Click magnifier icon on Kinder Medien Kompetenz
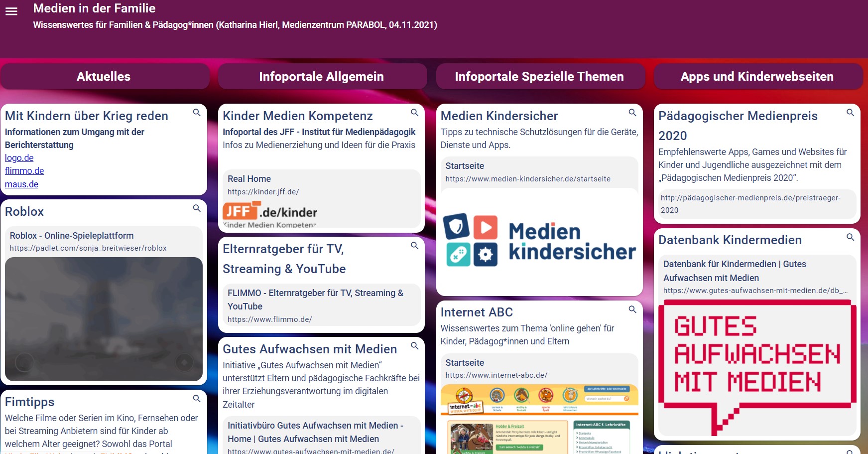This screenshot has height=454, width=868. (414, 113)
